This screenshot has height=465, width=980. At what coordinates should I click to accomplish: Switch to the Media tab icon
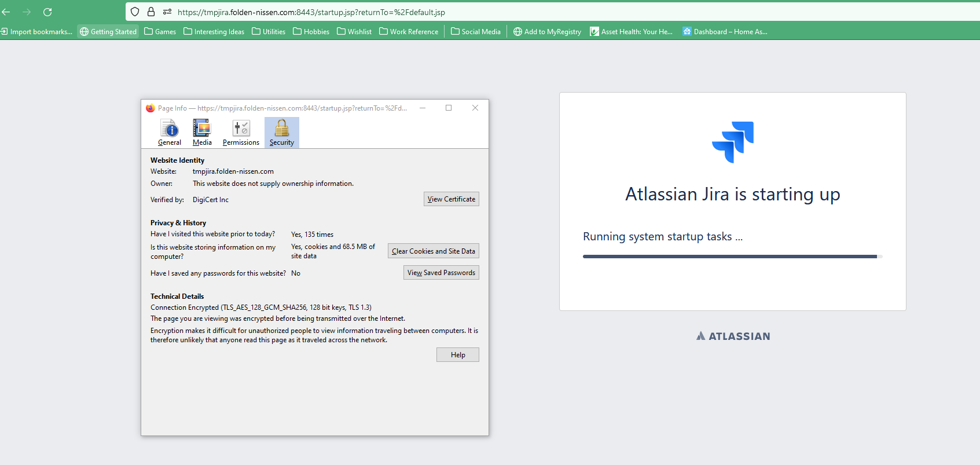pos(202,133)
